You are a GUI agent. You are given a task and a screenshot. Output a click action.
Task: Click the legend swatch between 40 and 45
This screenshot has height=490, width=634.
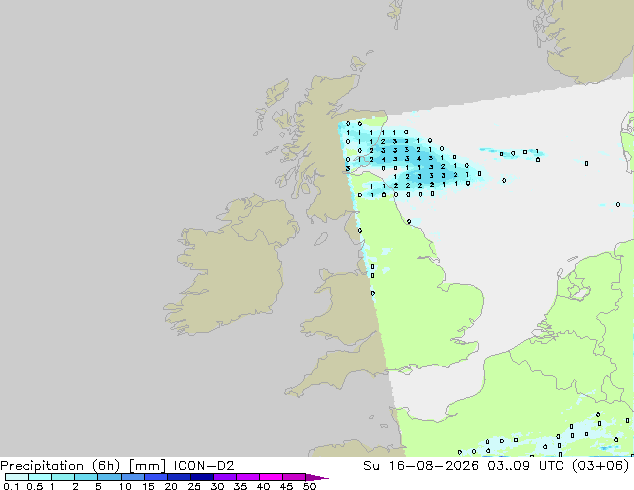271,477
